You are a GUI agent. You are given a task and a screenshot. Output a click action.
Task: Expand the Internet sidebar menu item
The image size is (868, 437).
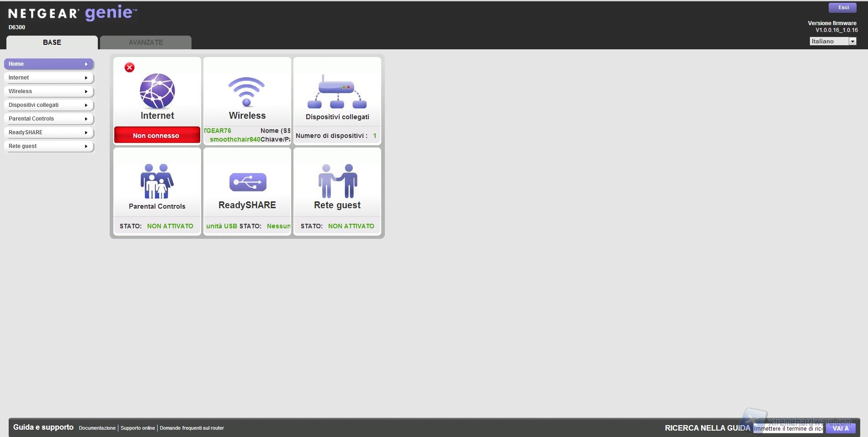pos(48,78)
